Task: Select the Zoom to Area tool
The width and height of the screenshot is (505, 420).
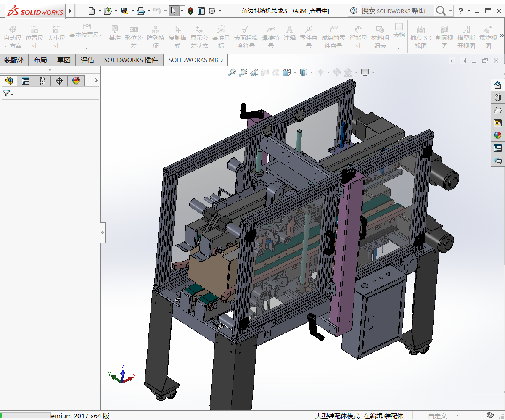Action: [x=243, y=73]
